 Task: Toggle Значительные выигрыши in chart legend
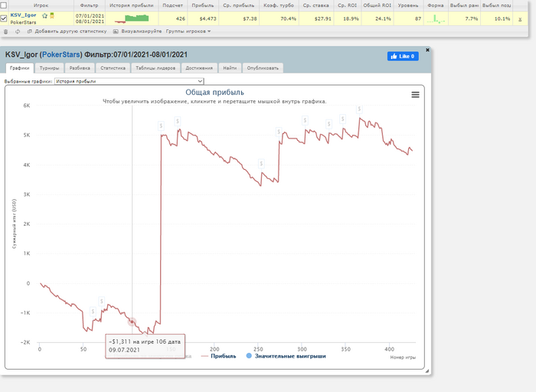286,356
